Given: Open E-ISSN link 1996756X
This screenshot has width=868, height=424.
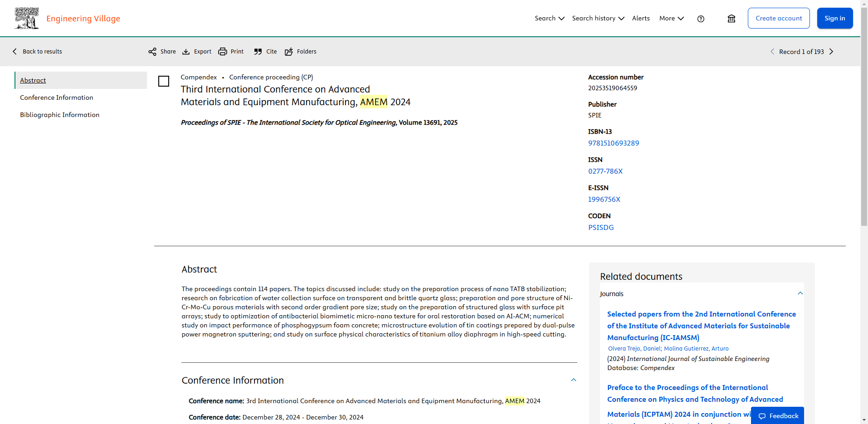Looking at the screenshot, I should 604,200.
